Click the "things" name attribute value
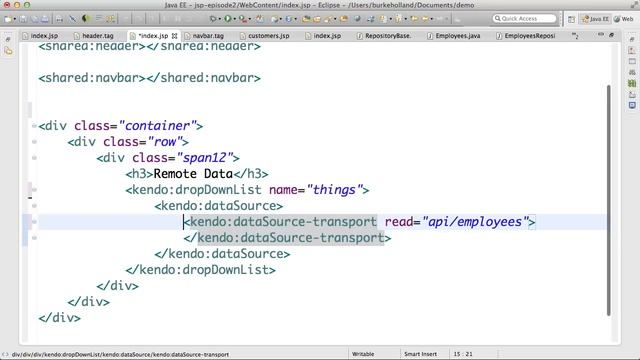This screenshot has width=640, height=360. pyautogui.click(x=335, y=190)
